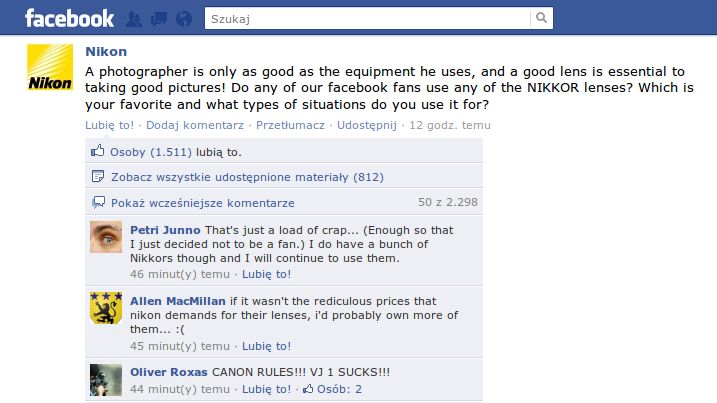717x403 pixels.
Task: Click Udostępnij to share the post
Action: (x=367, y=125)
